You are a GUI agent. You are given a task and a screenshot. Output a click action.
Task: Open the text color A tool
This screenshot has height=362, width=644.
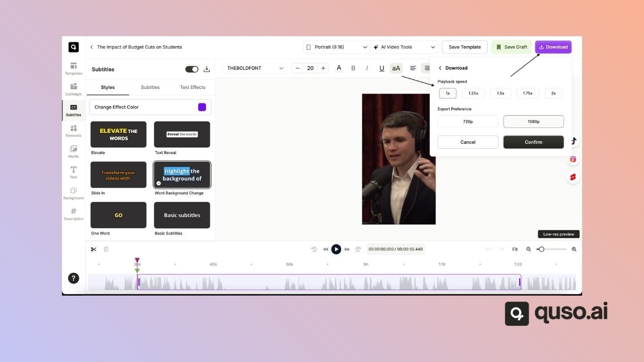point(339,68)
